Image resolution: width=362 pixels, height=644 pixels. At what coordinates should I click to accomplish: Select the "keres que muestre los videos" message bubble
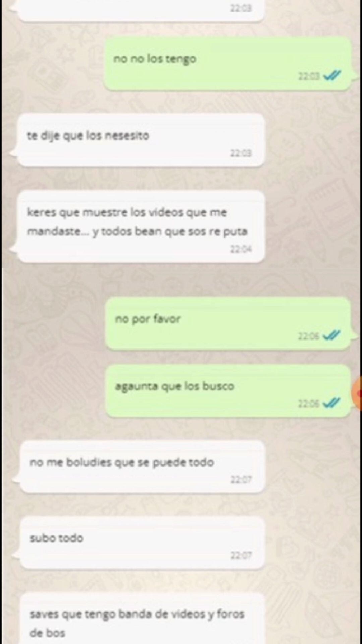[x=141, y=226]
